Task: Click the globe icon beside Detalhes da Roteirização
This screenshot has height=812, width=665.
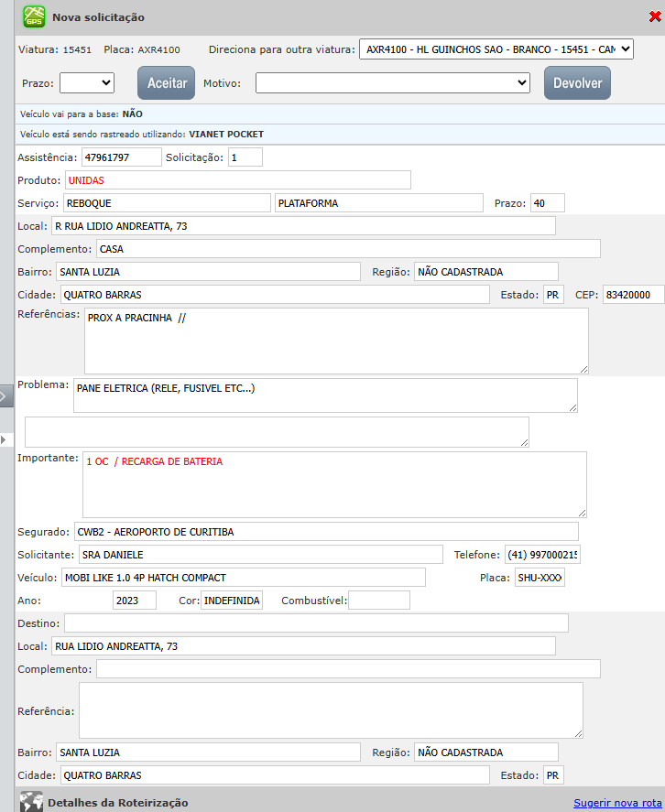Action: pyautogui.click(x=31, y=802)
